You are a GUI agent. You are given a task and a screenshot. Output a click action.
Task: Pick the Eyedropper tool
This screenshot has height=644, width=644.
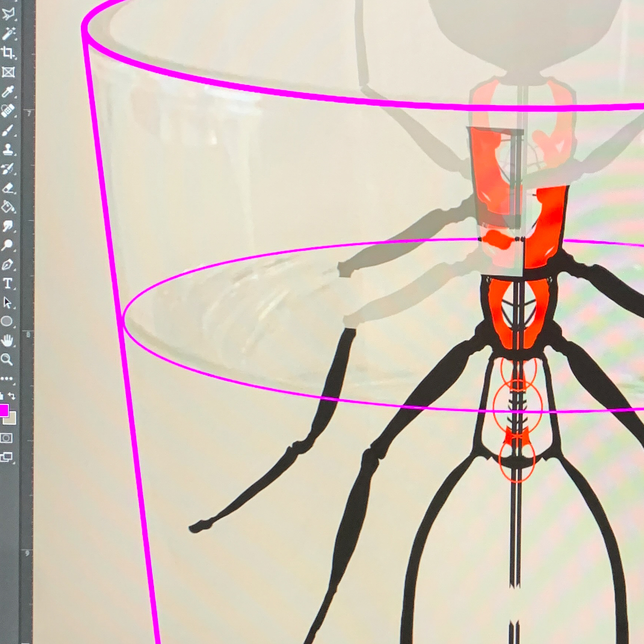tap(8, 91)
